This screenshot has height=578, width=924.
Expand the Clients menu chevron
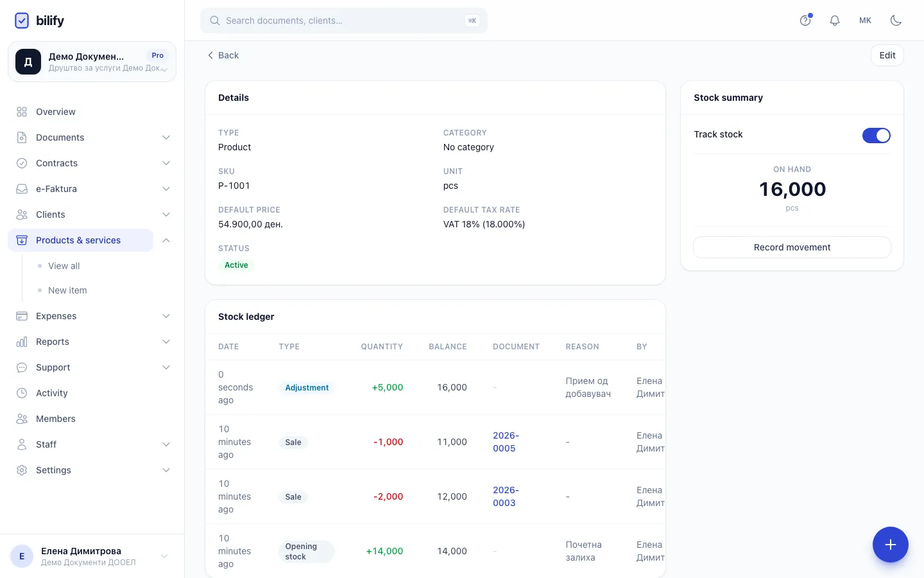(166, 215)
